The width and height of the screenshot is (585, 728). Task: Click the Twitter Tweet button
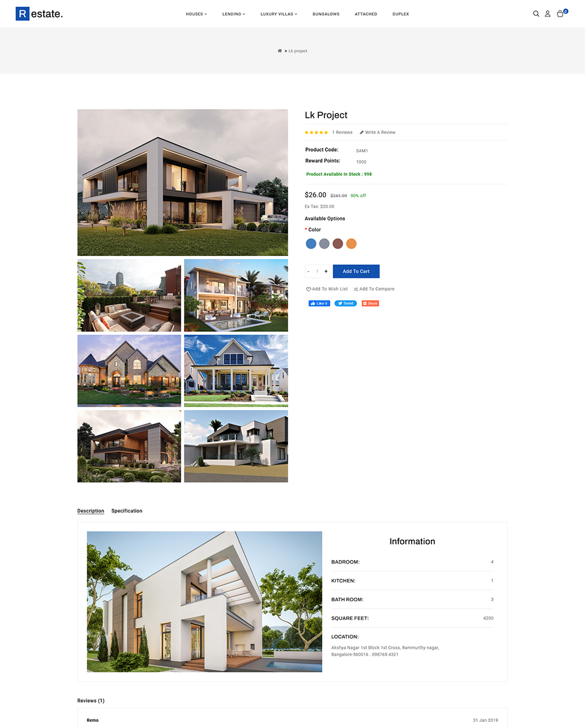point(346,303)
